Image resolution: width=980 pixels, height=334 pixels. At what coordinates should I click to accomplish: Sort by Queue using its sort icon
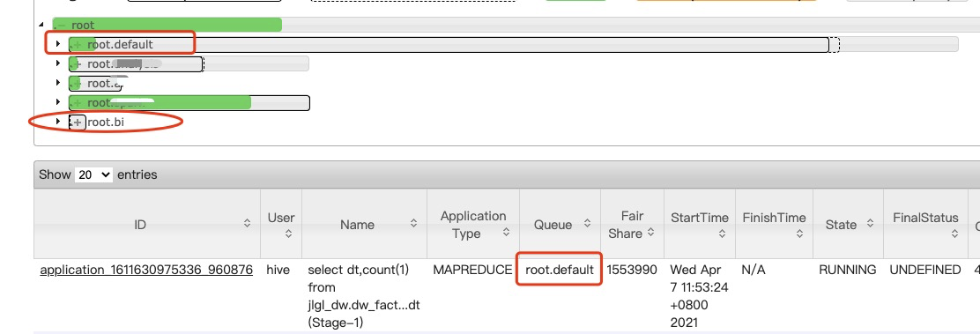coord(588,223)
